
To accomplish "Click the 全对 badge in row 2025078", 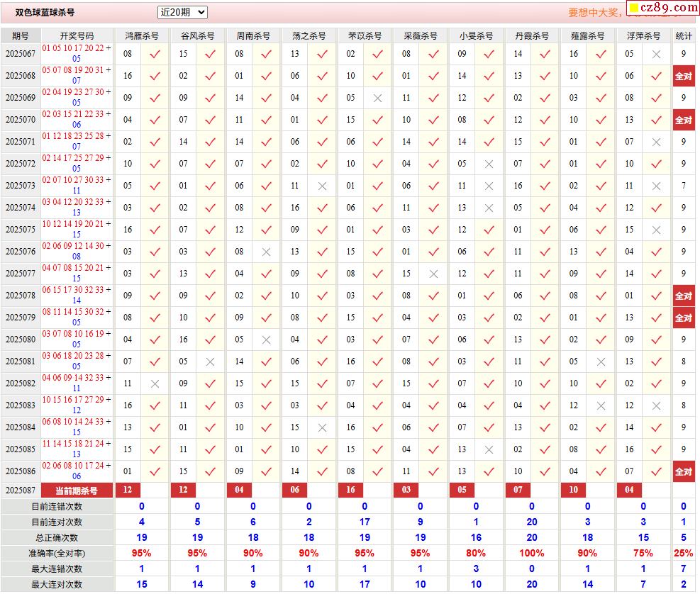I will tap(684, 296).
